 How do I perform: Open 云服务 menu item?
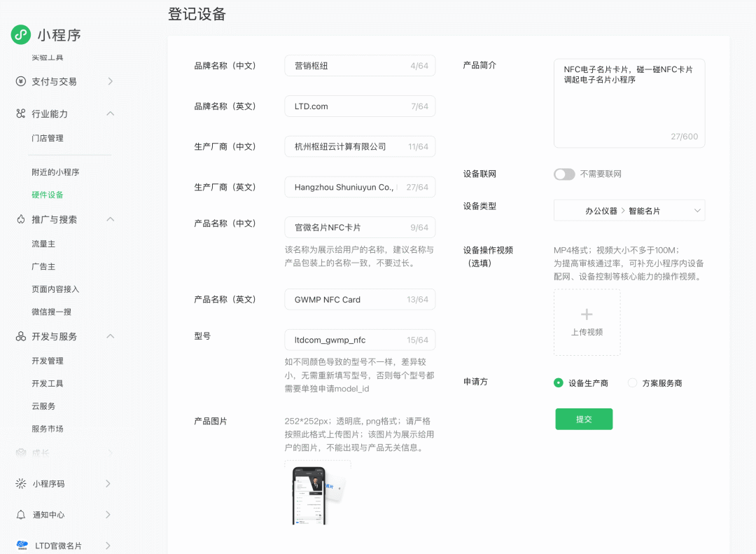pos(43,406)
